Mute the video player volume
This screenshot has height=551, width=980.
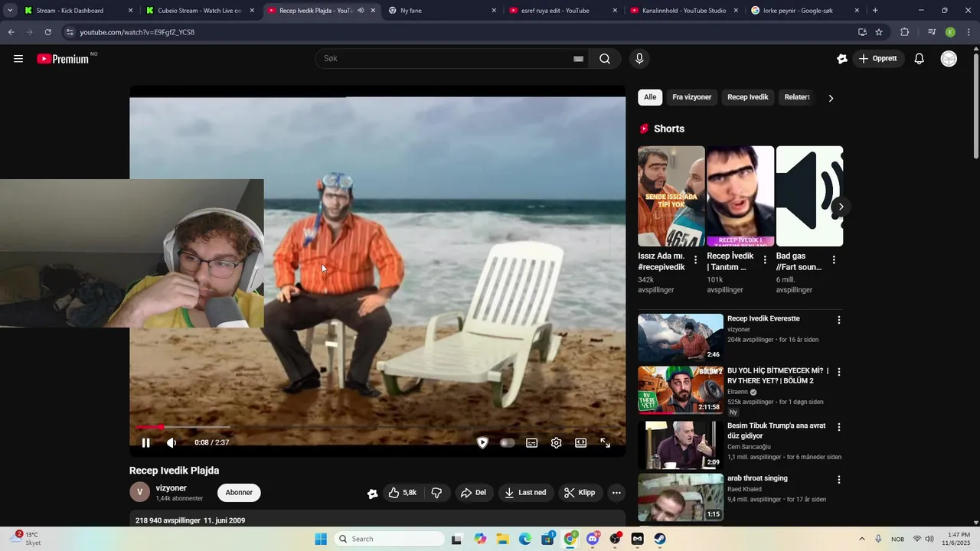click(x=171, y=442)
